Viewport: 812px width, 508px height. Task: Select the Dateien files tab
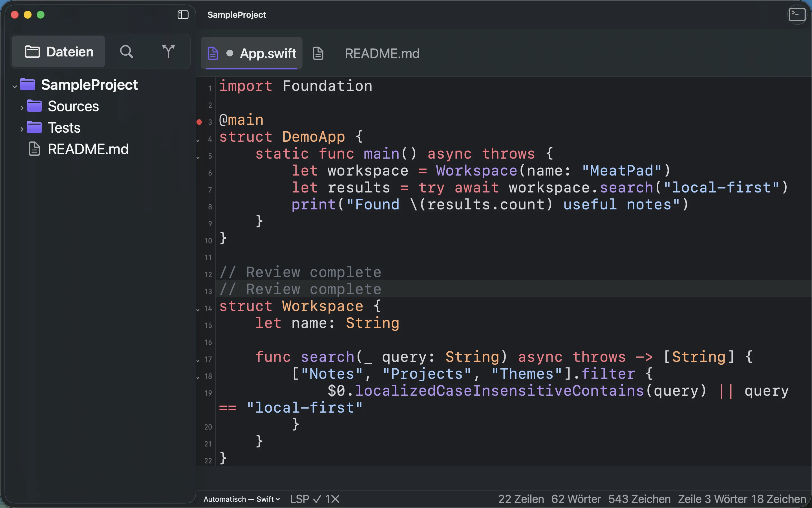pos(59,51)
